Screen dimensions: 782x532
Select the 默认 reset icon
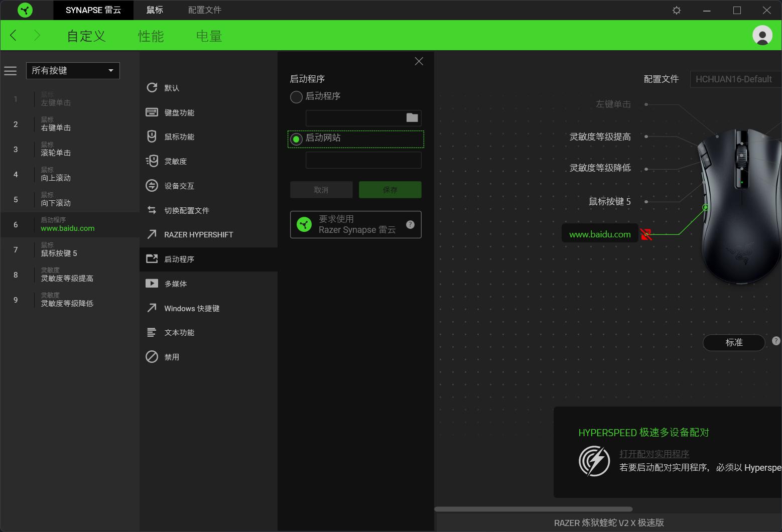tap(152, 87)
